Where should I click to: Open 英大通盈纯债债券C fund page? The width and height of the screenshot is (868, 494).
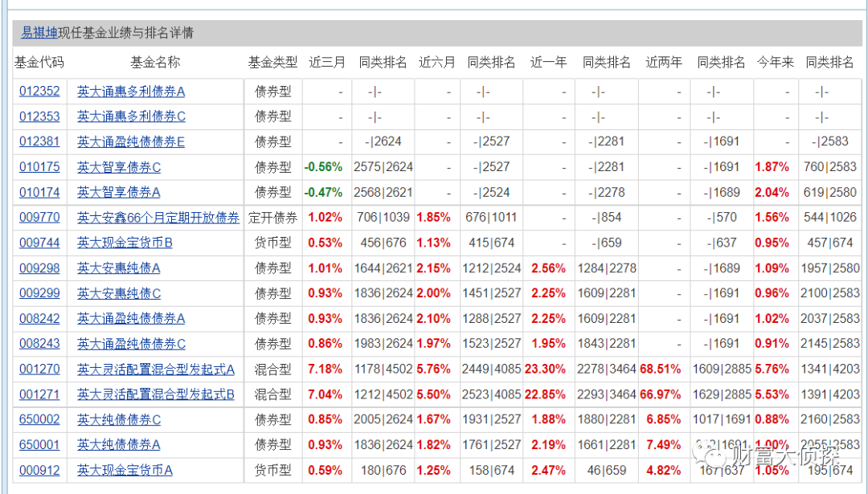click(131, 344)
